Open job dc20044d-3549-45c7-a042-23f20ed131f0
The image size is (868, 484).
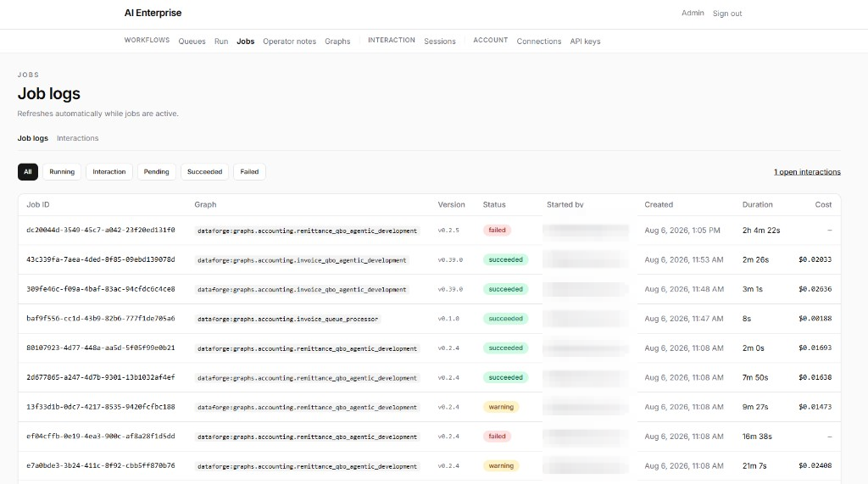101,230
